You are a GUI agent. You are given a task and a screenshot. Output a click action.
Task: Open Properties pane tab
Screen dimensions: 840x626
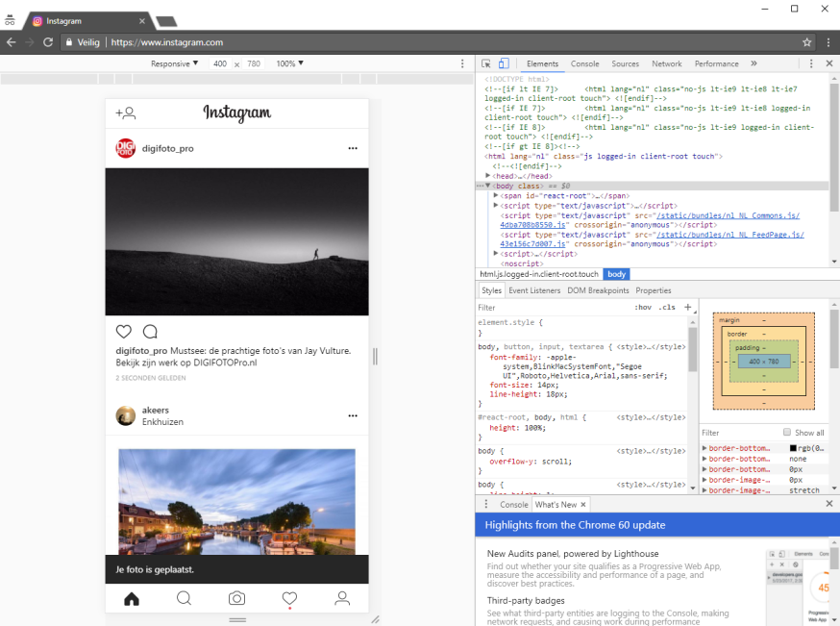(x=653, y=290)
